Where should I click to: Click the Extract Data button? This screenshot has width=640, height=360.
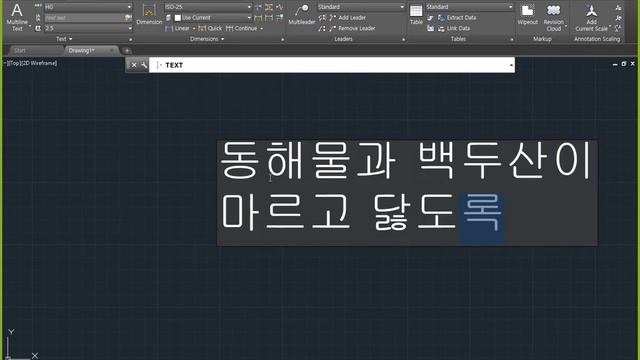[x=457, y=18]
